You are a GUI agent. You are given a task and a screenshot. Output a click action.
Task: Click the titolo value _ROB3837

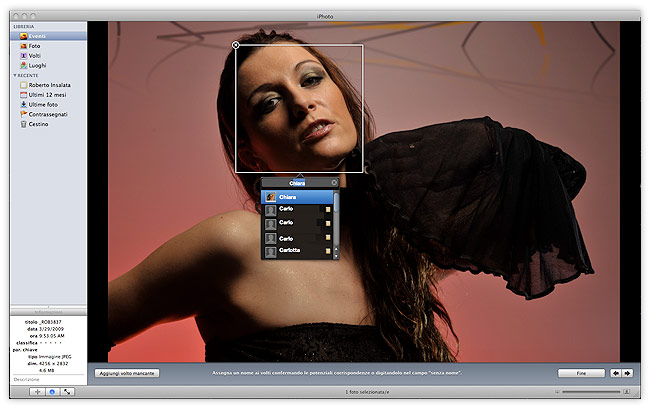[51, 322]
